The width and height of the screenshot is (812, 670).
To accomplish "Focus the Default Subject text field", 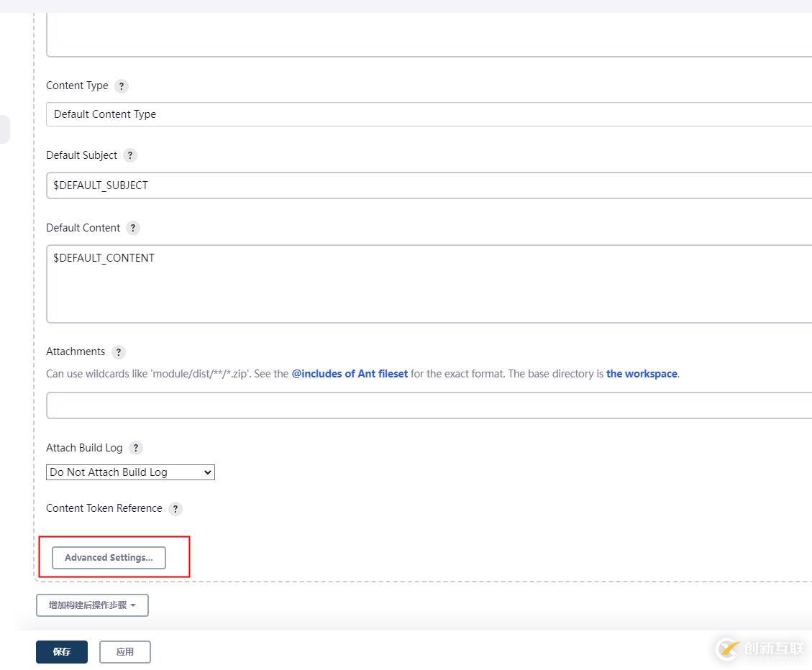I will (x=429, y=185).
